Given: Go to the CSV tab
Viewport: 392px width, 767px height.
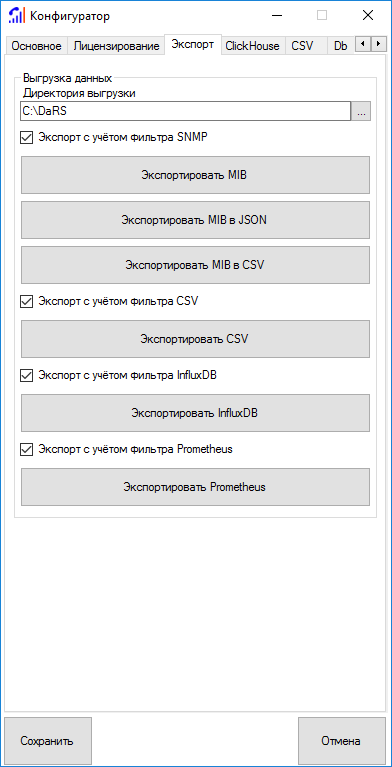Looking at the screenshot, I should (x=302, y=46).
